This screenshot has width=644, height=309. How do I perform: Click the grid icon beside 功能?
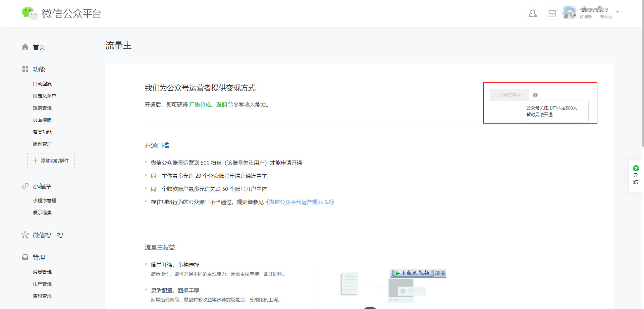25,69
